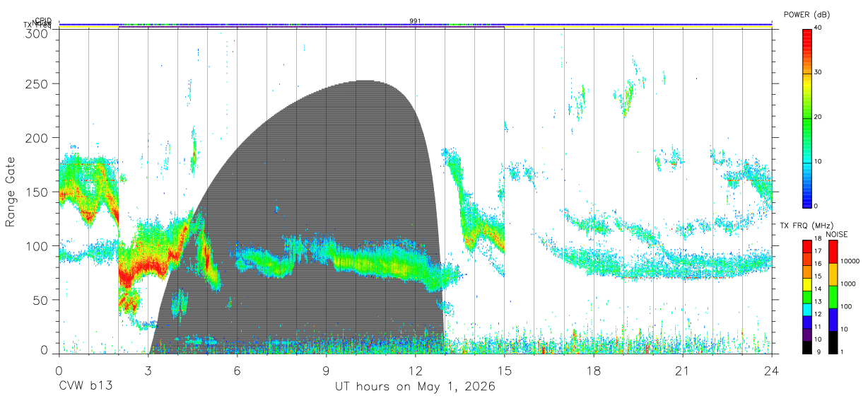The height and width of the screenshot is (401, 868).
Task: Click the 20 label on POWER scale
Action: click(819, 117)
